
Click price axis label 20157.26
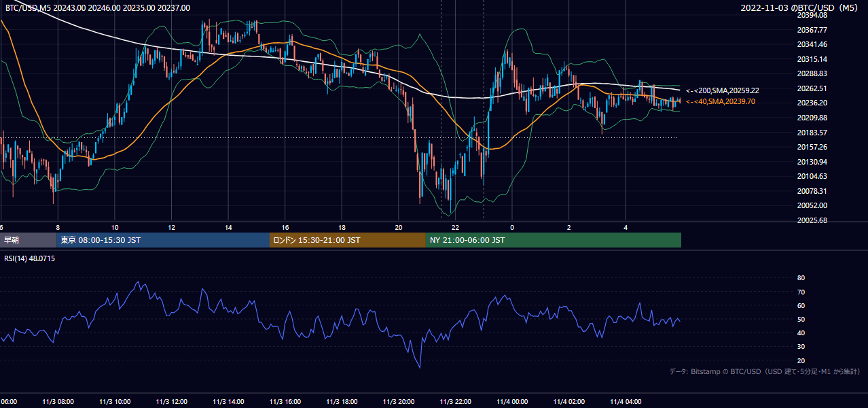(x=812, y=147)
